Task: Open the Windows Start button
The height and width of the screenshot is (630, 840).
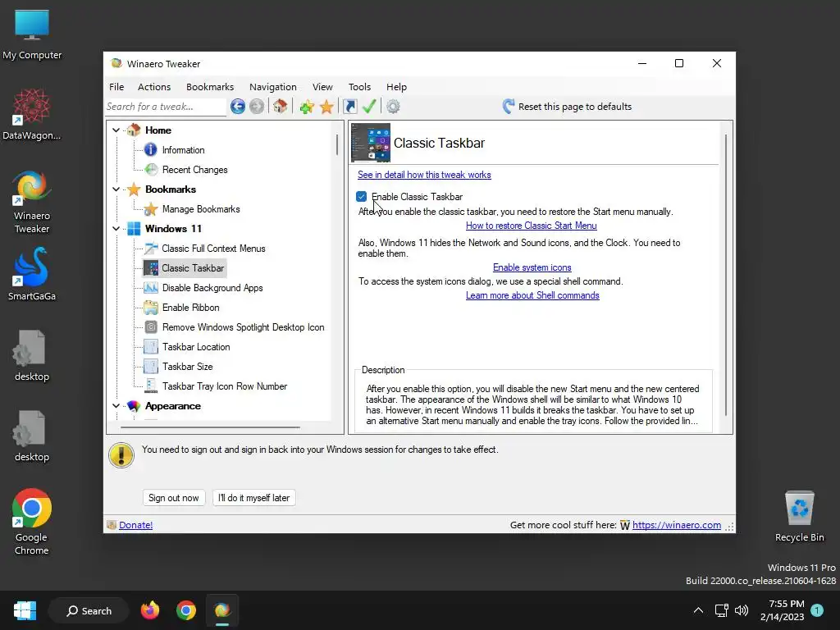Action: [x=25, y=610]
